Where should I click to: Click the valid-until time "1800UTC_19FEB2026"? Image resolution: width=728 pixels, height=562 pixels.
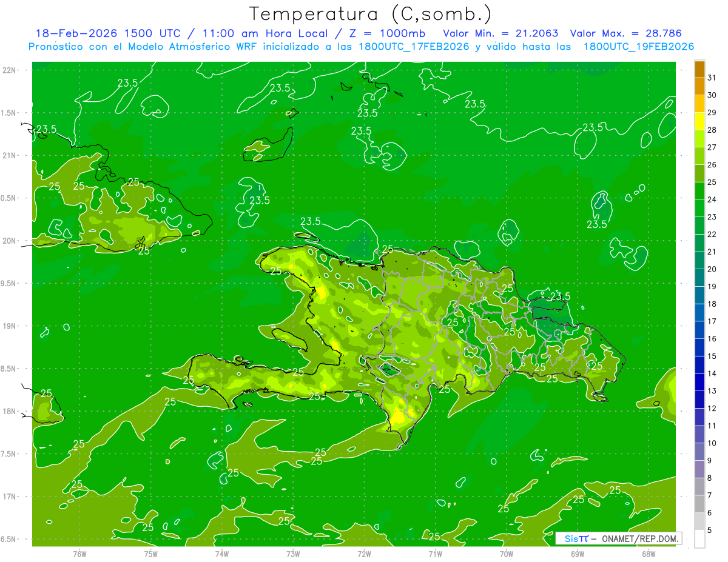click(638, 47)
